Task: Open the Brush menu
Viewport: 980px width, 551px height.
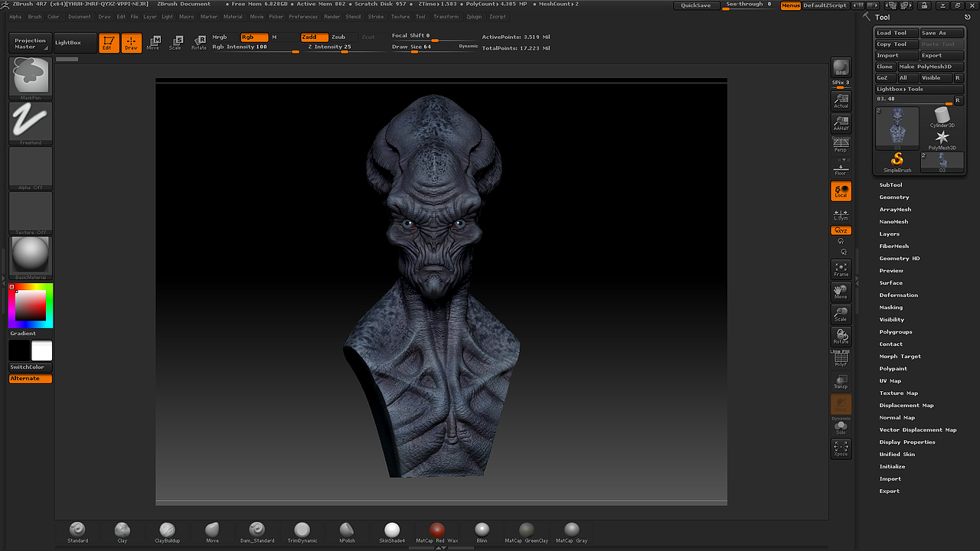Action: click(x=34, y=16)
